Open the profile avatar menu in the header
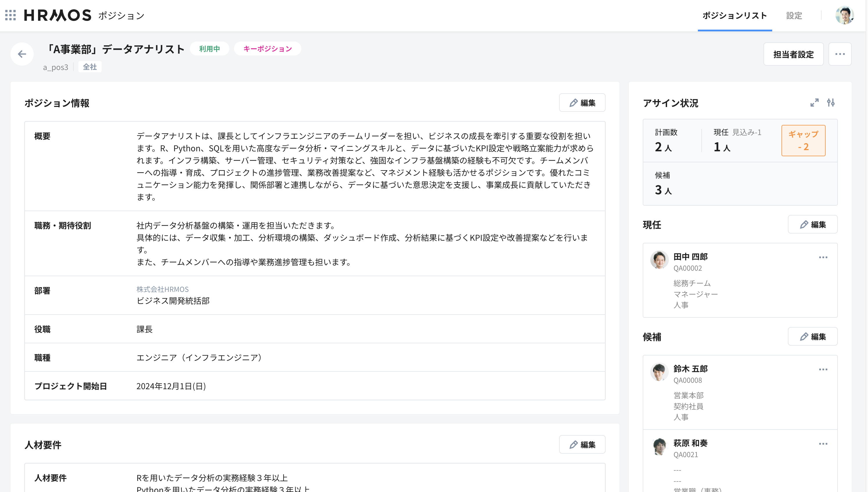 pyautogui.click(x=846, y=16)
